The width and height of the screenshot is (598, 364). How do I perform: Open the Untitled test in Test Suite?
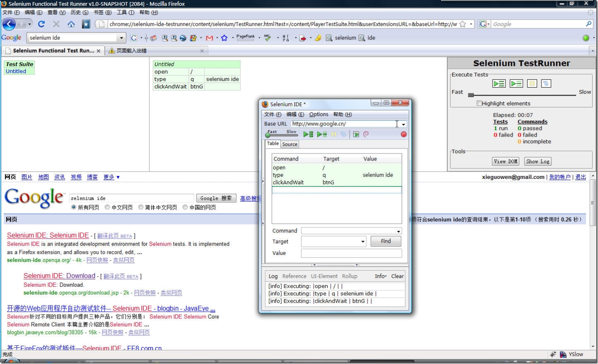pos(16,71)
